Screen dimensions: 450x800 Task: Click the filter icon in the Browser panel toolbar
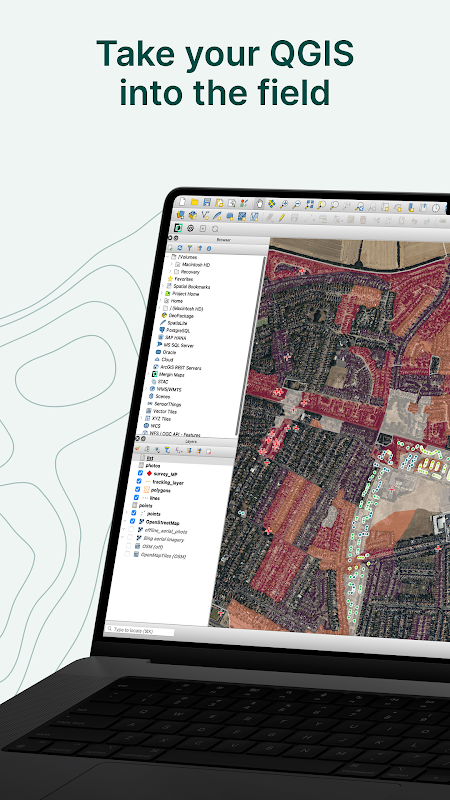[190, 248]
